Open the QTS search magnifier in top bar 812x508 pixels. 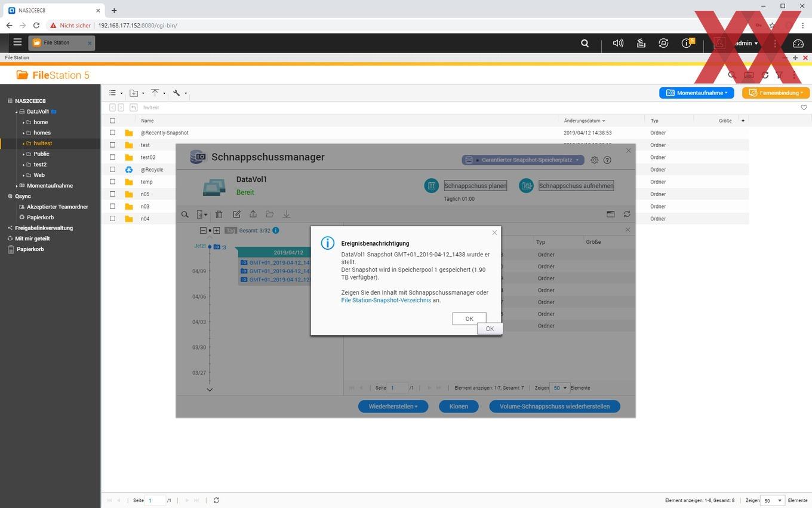(585, 43)
